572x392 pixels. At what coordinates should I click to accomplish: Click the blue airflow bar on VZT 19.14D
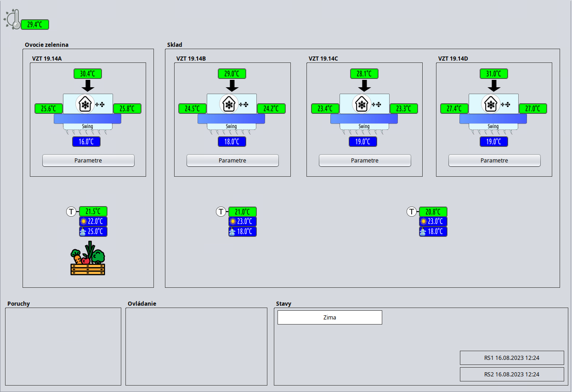(x=493, y=119)
